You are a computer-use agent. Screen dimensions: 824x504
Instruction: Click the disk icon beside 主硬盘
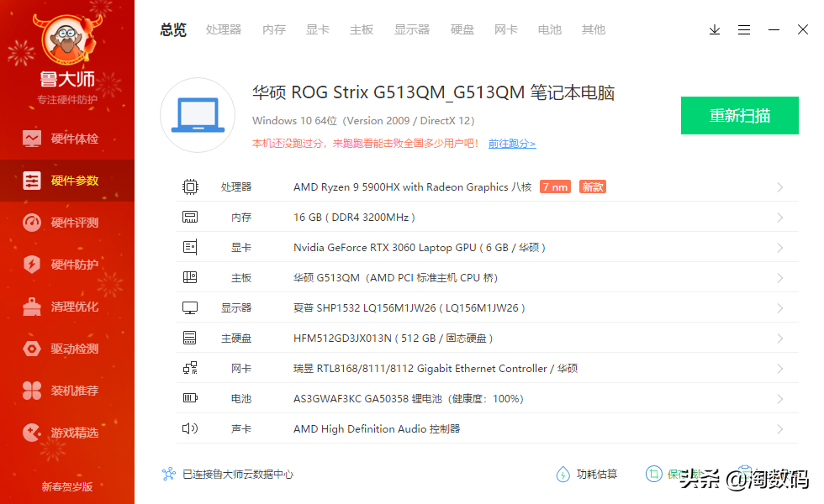click(190, 338)
